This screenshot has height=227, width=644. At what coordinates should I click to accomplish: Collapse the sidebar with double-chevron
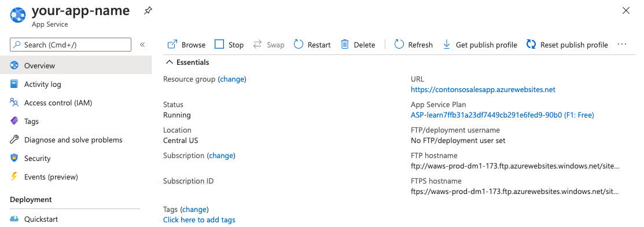(142, 45)
